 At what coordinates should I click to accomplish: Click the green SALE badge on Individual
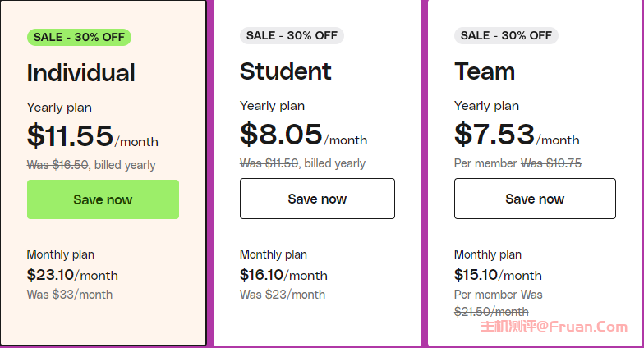(x=79, y=38)
